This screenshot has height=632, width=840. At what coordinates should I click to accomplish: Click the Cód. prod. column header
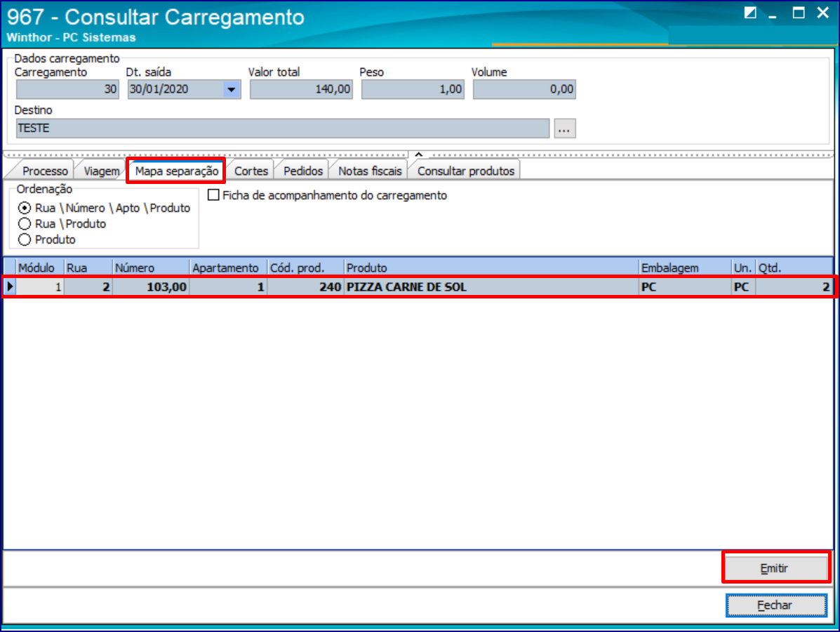305,268
